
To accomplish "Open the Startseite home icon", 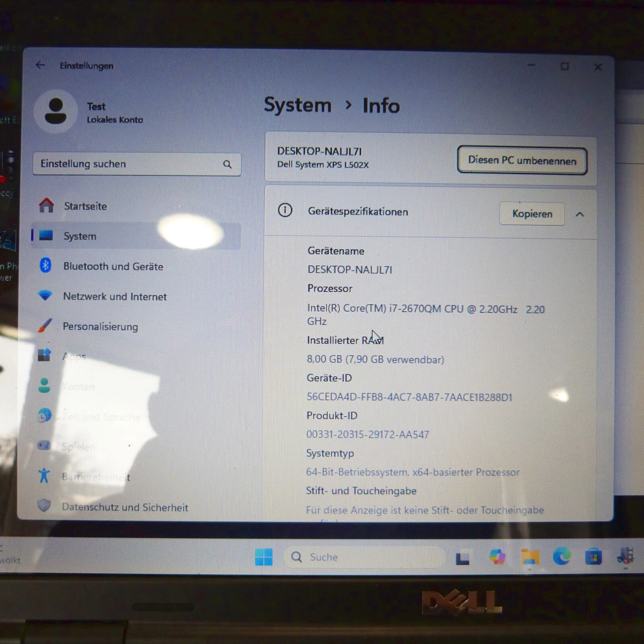I will 46,205.
